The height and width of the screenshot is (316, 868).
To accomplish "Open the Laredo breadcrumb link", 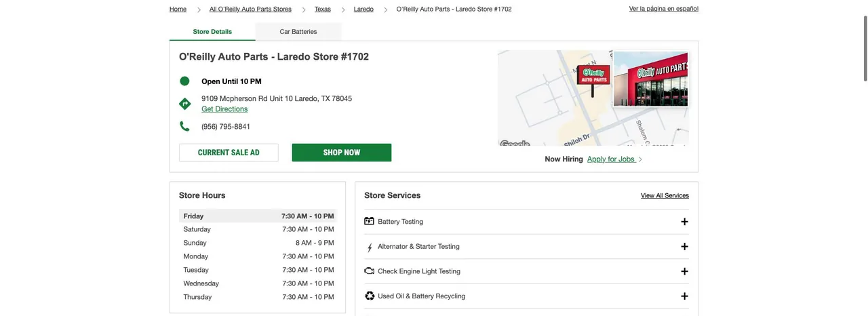I will coord(363,9).
